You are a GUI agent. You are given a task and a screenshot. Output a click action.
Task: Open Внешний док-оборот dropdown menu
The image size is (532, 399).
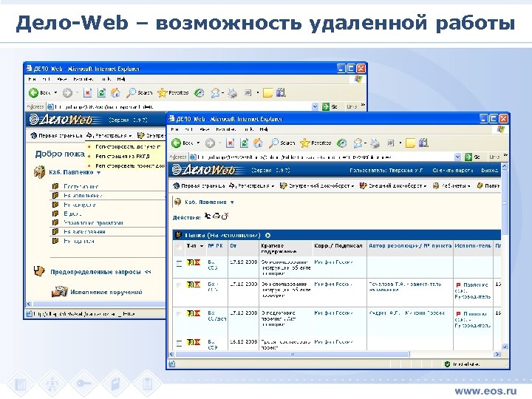coord(393,186)
